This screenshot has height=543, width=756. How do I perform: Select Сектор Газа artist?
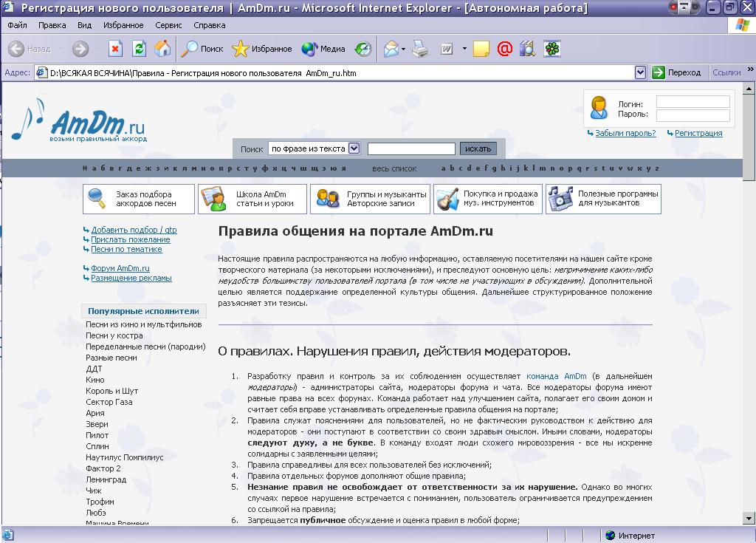click(109, 402)
